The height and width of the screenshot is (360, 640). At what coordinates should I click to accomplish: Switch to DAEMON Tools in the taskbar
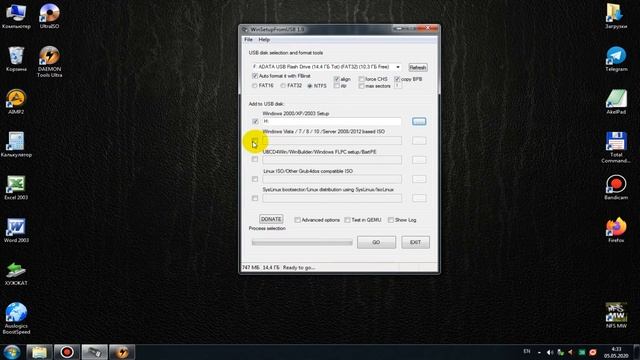pyautogui.click(x=122, y=352)
